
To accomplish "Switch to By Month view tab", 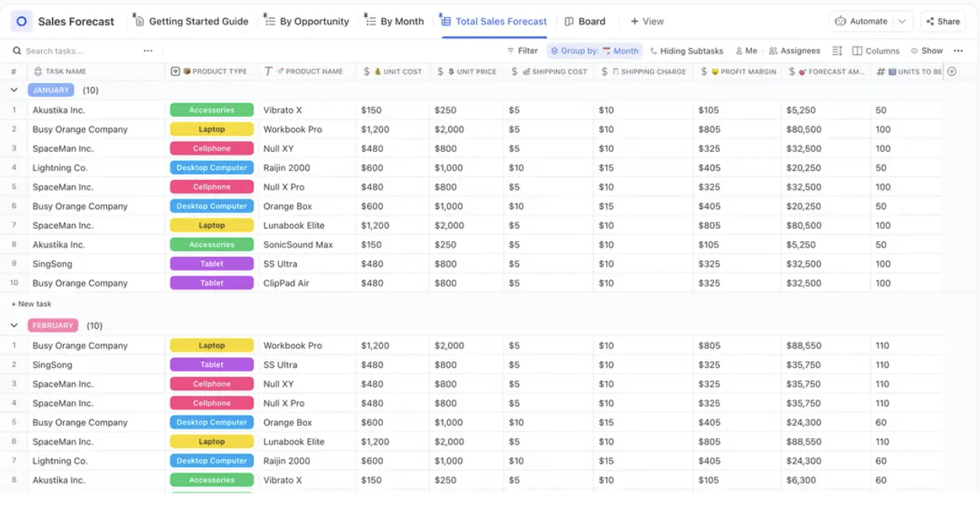I will tap(394, 22).
